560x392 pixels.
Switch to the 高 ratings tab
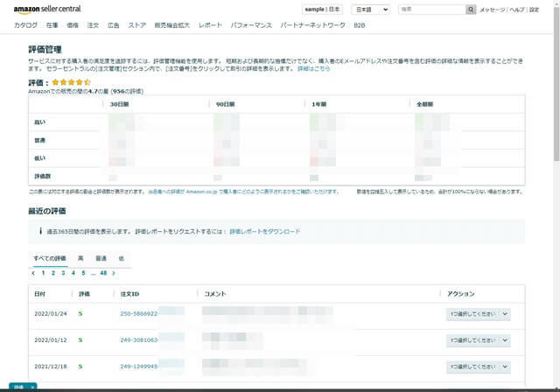point(80,259)
